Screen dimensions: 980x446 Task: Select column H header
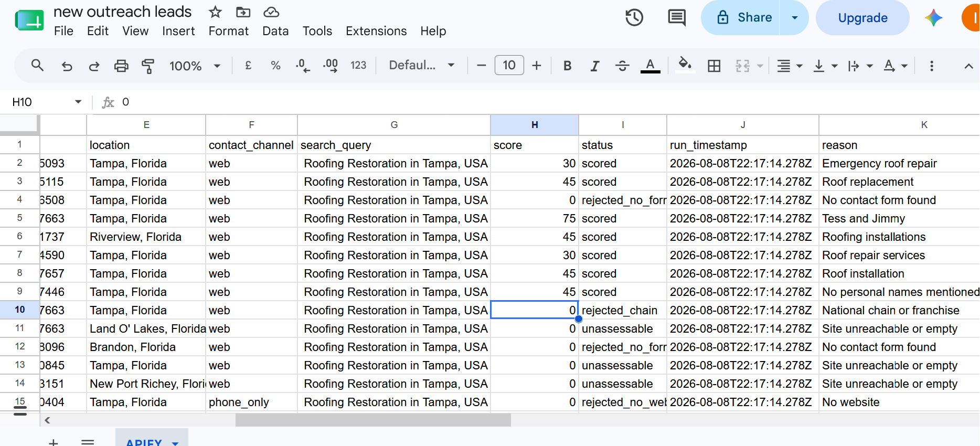coord(534,125)
